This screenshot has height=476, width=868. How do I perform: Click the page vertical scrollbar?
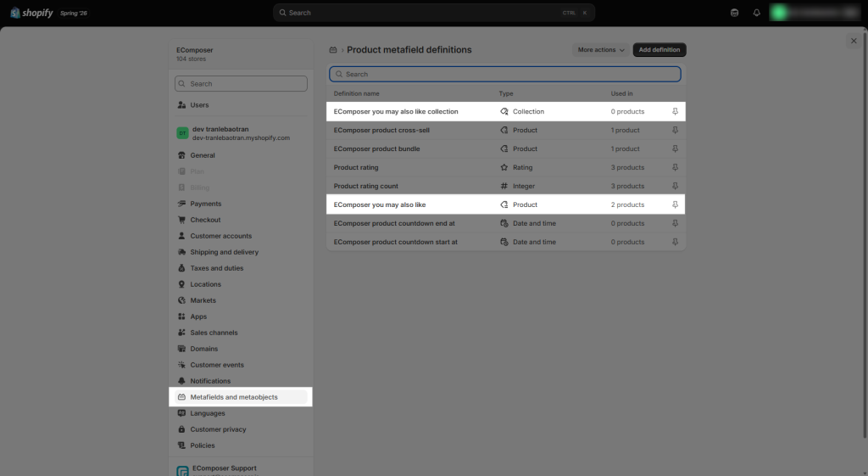click(x=865, y=232)
